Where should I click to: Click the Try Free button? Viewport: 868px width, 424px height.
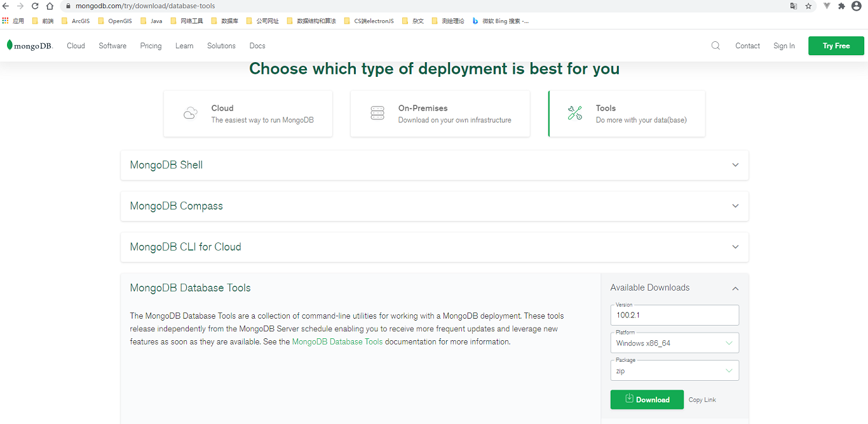836,46
